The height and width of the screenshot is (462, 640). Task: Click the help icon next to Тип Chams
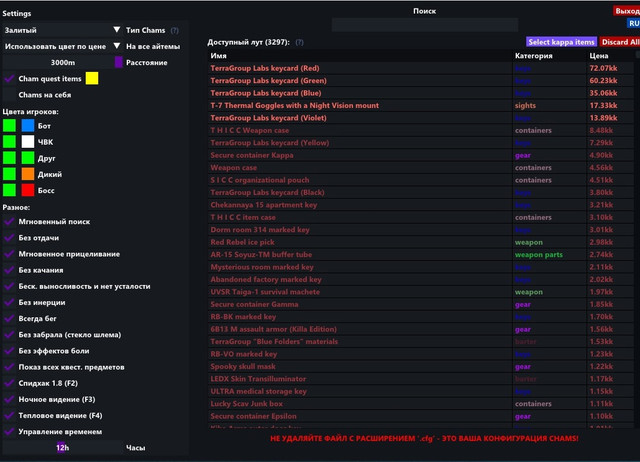tap(175, 30)
